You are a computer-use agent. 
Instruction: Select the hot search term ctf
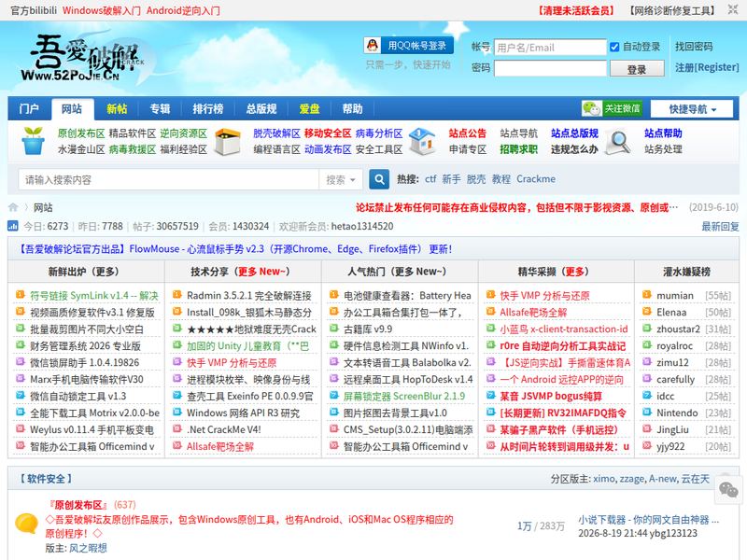[x=430, y=179]
